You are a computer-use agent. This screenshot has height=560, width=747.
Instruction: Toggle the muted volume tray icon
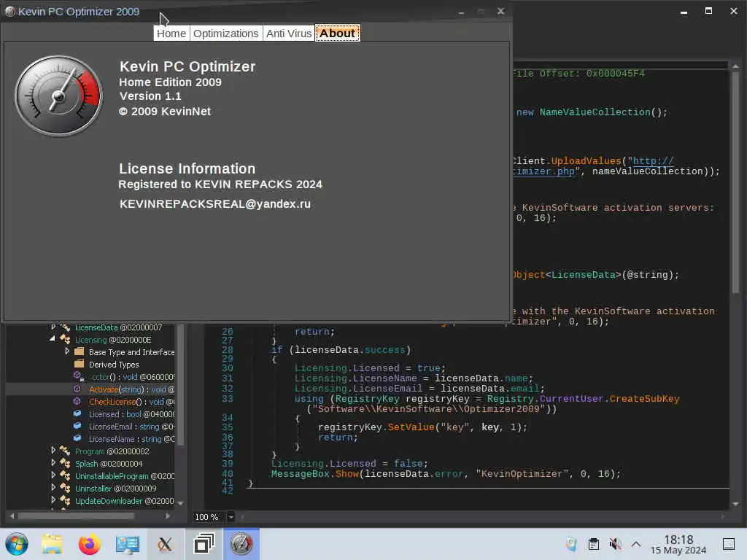click(615, 544)
